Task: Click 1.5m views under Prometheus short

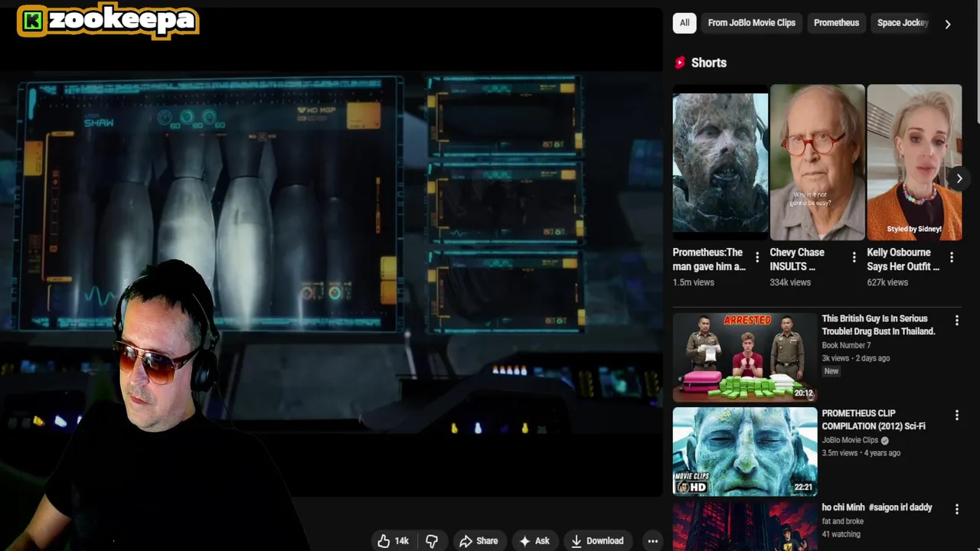Action: (x=694, y=282)
